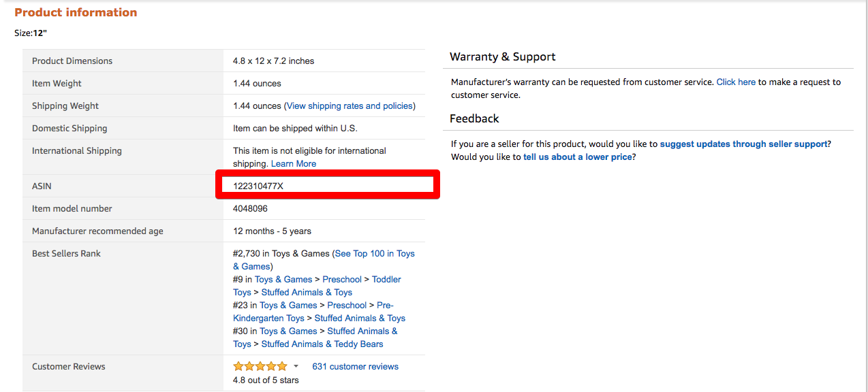Click the Product information heading
The height and width of the screenshot is (392, 868).
[76, 12]
